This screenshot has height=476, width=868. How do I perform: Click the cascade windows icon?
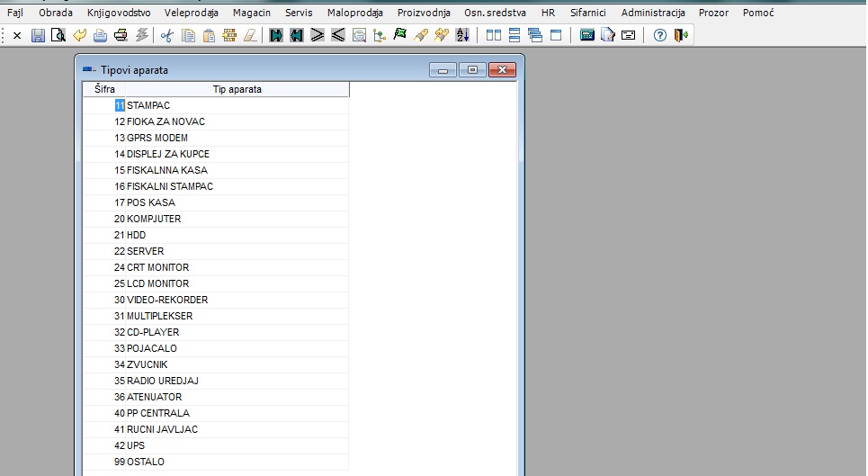[535, 36]
